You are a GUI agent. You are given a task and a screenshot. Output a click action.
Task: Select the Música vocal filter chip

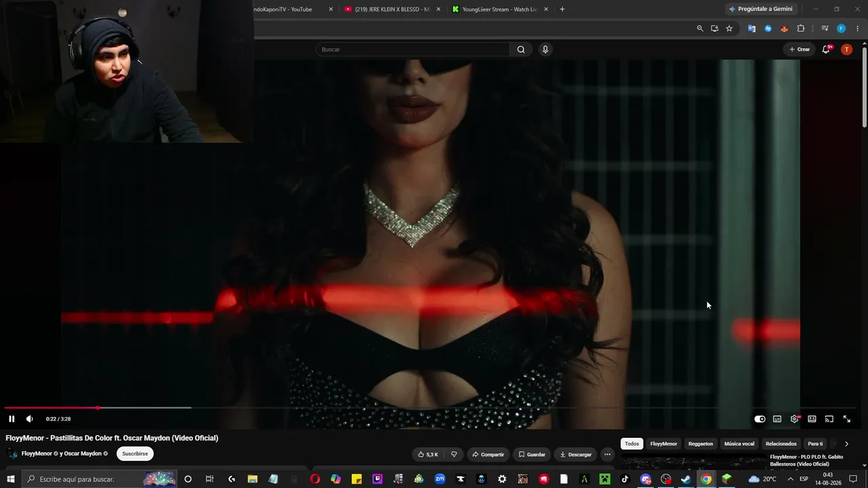click(739, 444)
